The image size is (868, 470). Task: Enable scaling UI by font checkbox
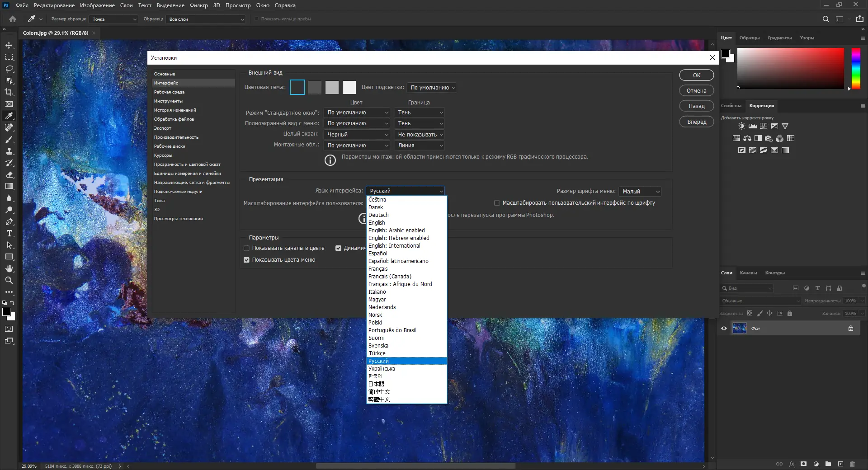pos(497,203)
